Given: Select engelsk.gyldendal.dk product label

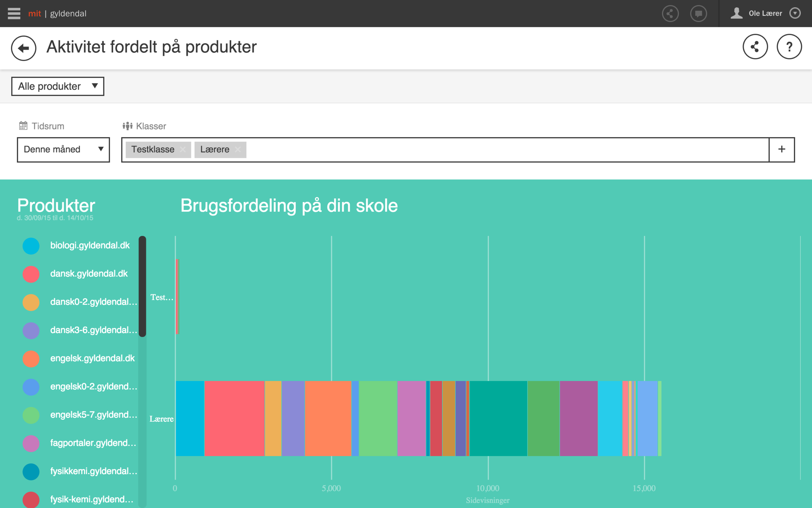Looking at the screenshot, I should (x=92, y=358).
